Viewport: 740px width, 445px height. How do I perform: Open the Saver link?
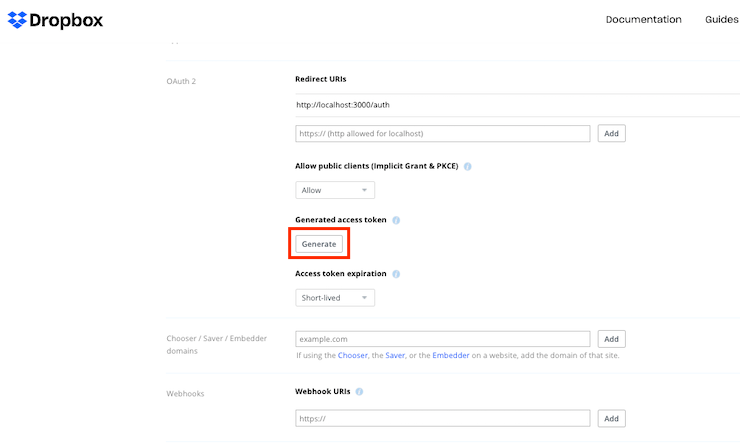pyautogui.click(x=396, y=355)
